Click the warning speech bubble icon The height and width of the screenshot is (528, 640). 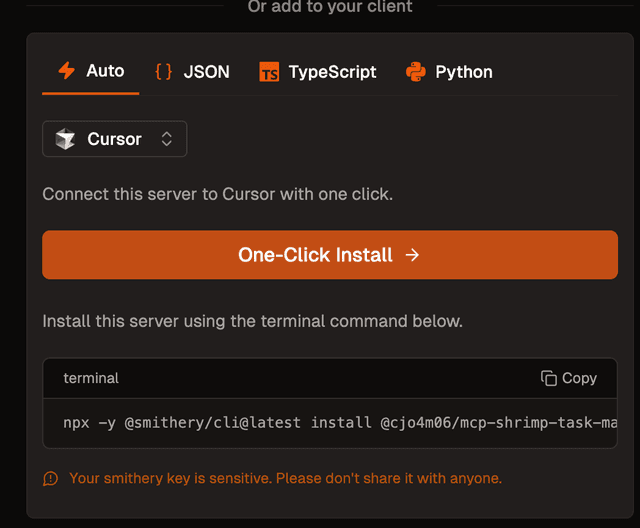pos(51,478)
